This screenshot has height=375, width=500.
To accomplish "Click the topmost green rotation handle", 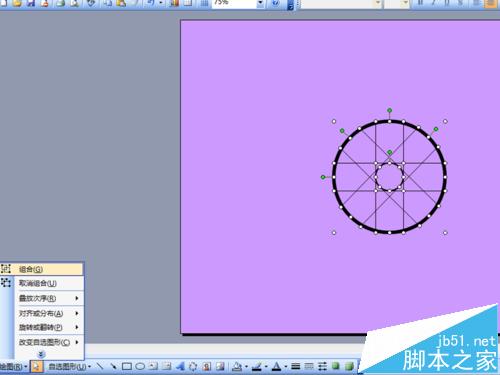I will tap(389, 110).
